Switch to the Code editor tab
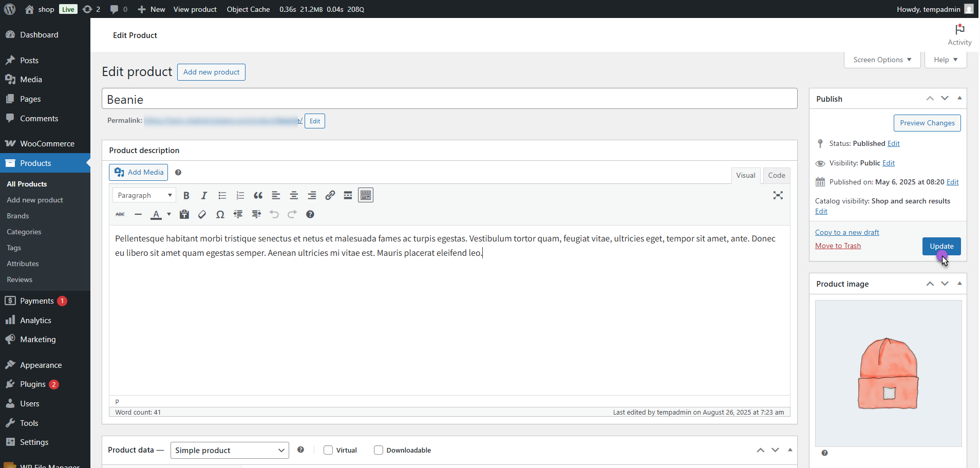The image size is (980, 468). 776,176
